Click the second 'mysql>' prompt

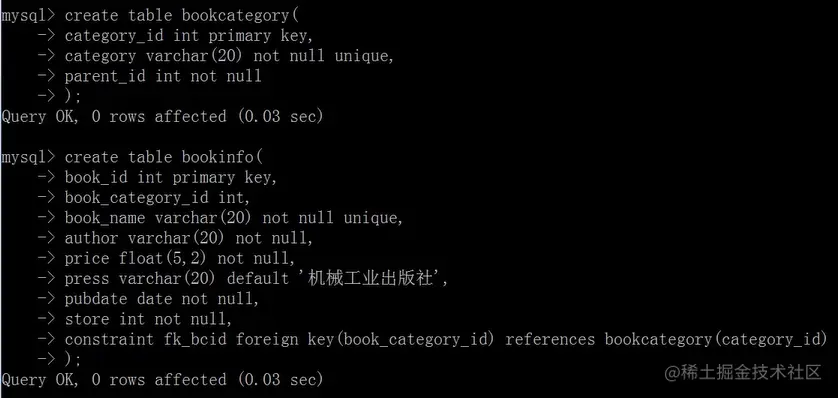pyautogui.click(x=28, y=158)
